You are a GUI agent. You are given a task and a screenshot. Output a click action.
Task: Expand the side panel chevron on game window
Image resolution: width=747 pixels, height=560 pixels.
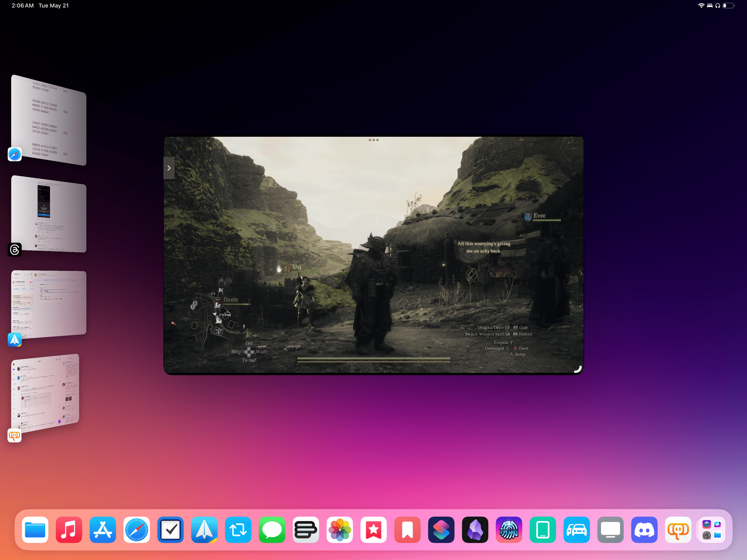click(x=169, y=168)
